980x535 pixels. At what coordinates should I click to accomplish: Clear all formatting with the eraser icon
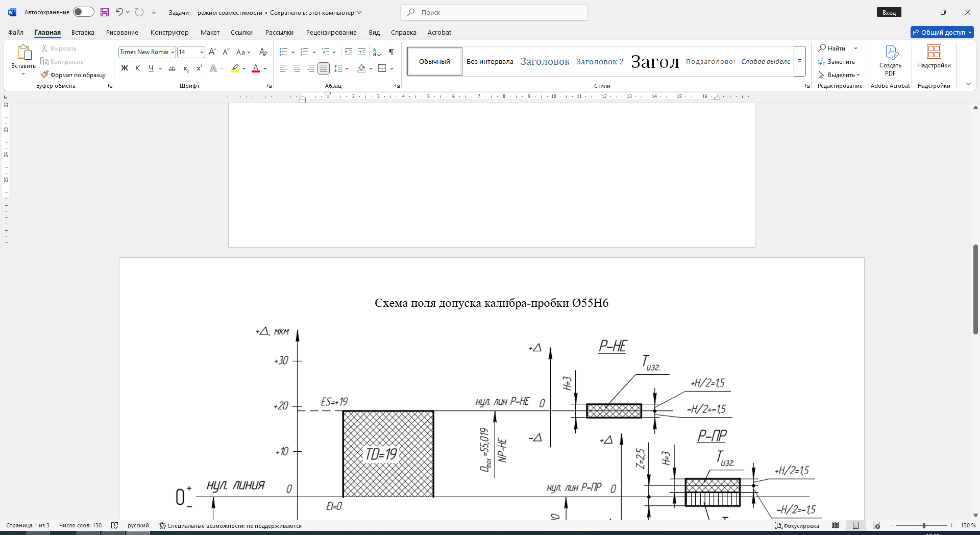coord(263,52)
